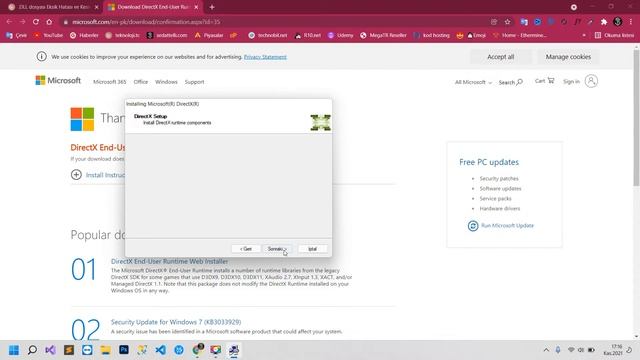Open the Okuma listesi reading list
The width and height of the screenshot is (640, 360).
coord(614,36)
